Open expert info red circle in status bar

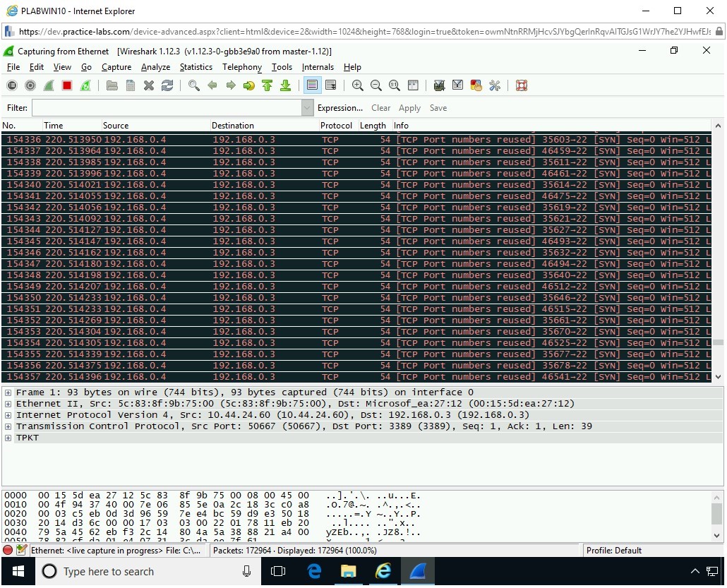tap(8, 550)
